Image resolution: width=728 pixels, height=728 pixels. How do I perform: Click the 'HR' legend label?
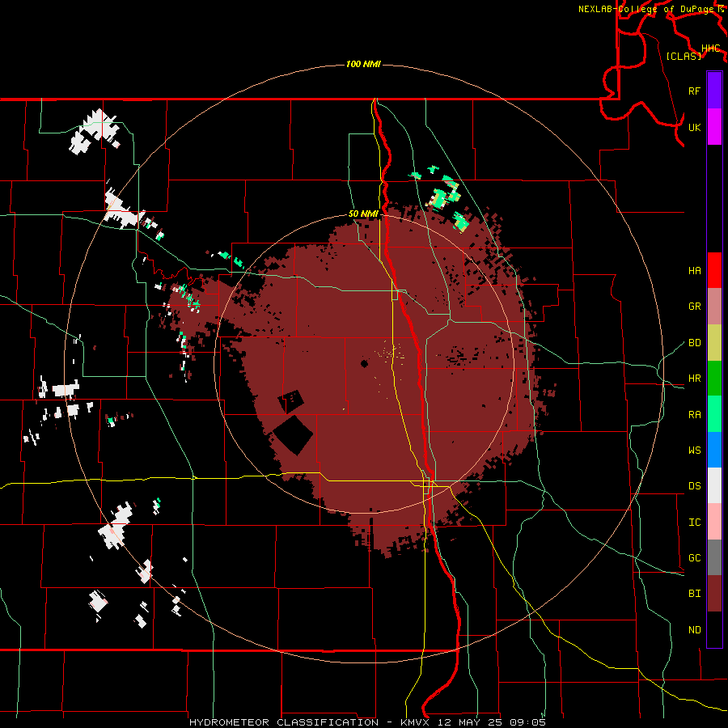(695, 379)
